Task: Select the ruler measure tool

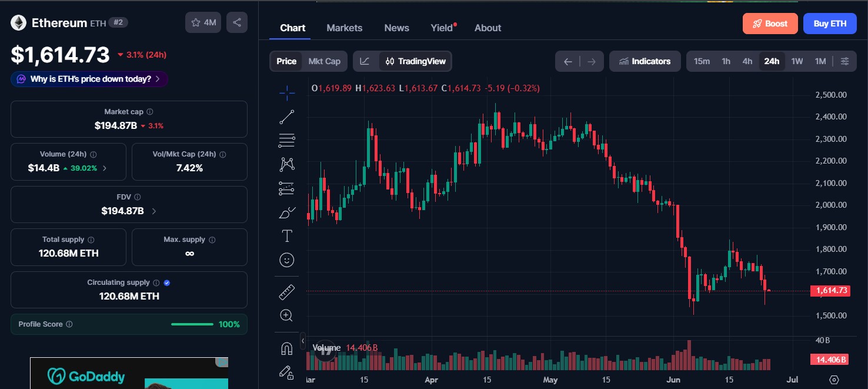Action: coord(287,291)
